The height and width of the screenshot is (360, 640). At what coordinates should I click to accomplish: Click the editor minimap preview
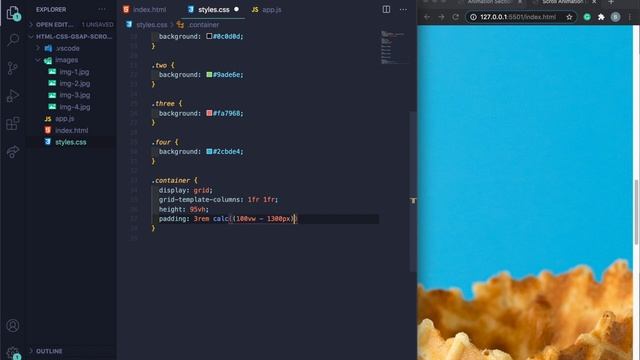[x=394, y=47]
